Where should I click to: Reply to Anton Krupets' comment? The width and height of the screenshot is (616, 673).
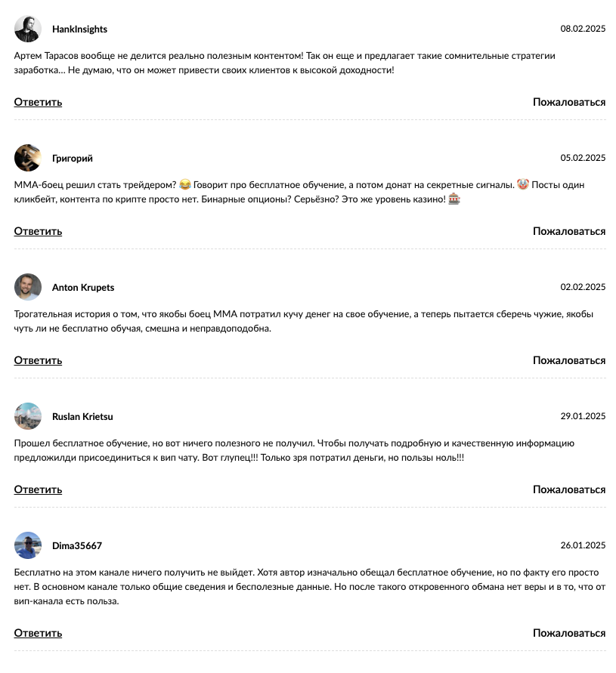[x=38, y=360]
